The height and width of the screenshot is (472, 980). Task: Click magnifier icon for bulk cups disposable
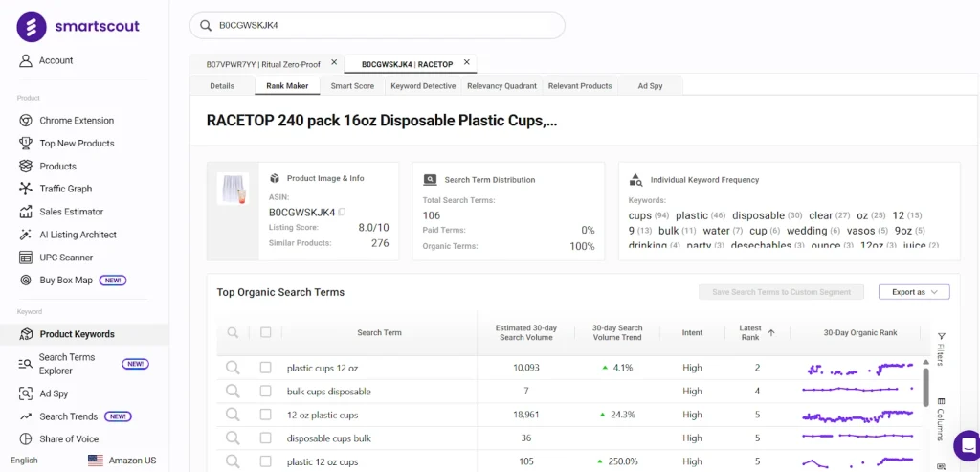[x=233, y=392]
